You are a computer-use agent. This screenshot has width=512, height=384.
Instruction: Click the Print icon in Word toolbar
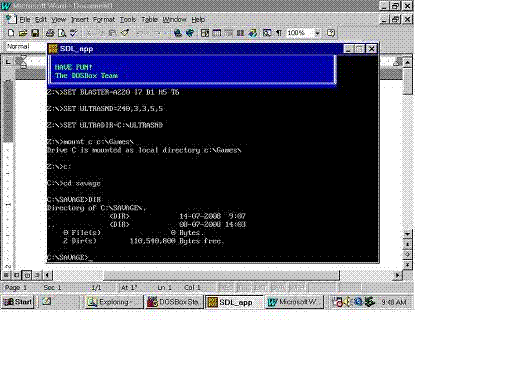click(50, 33)
